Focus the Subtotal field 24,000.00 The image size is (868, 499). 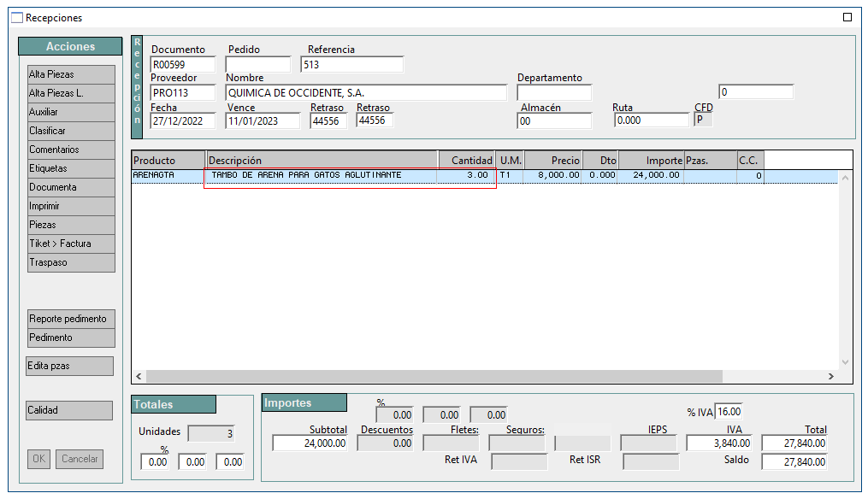click(310, 443)
